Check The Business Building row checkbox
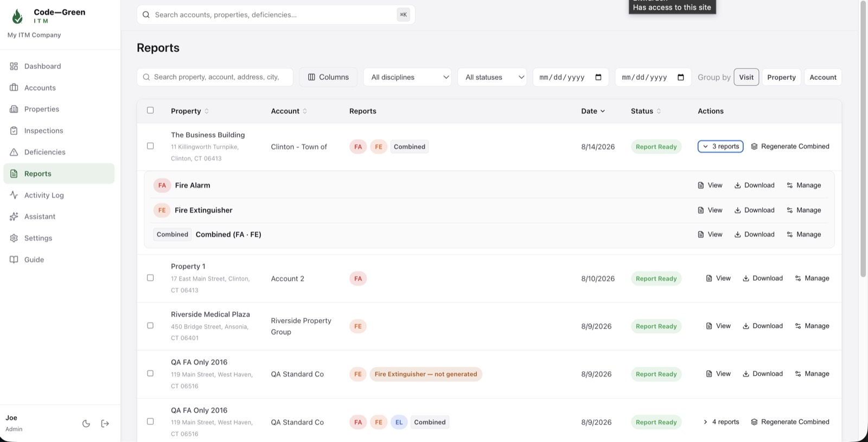 click(x=150, y=146)
